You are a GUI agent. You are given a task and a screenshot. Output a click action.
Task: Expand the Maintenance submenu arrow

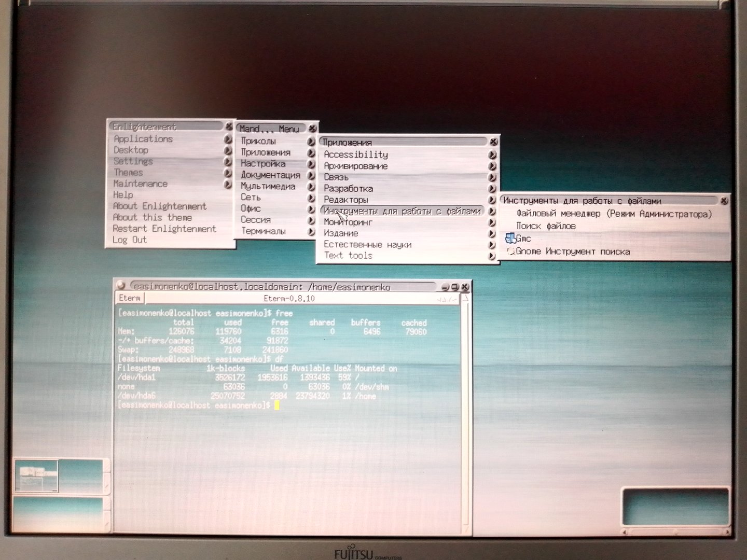[228, 184]
